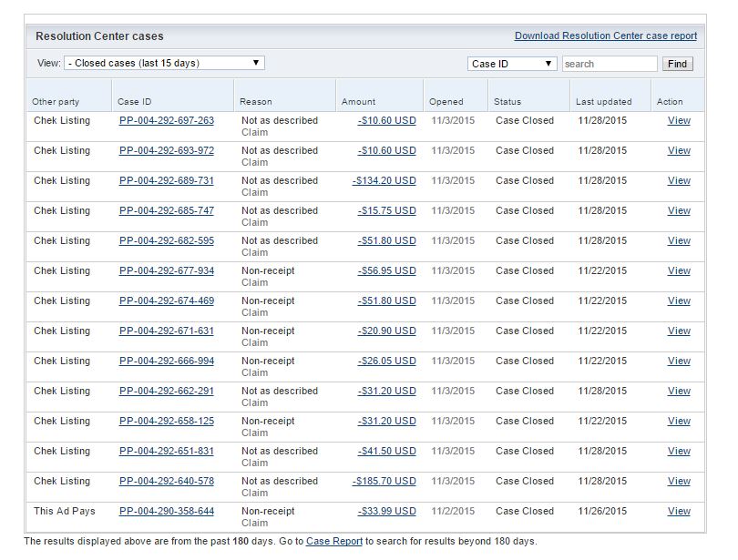Image resolution: width=738 pixels, height=560 pixels.
Task: Click the -$20.90 USD amount link
Action: click(386, 331)
